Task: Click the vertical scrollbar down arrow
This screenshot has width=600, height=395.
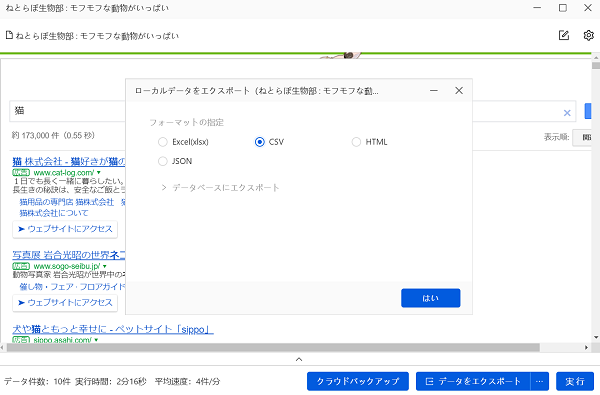Action: (x=596, y=337)
